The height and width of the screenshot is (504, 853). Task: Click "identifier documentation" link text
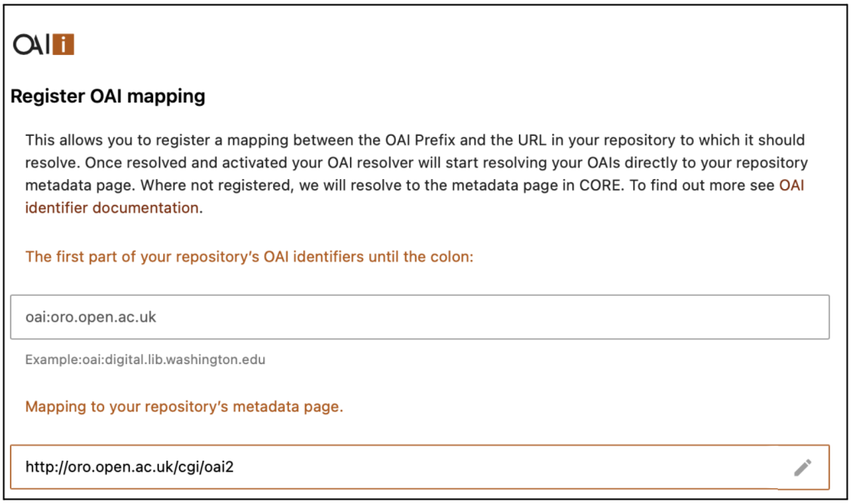coord(112,207)
